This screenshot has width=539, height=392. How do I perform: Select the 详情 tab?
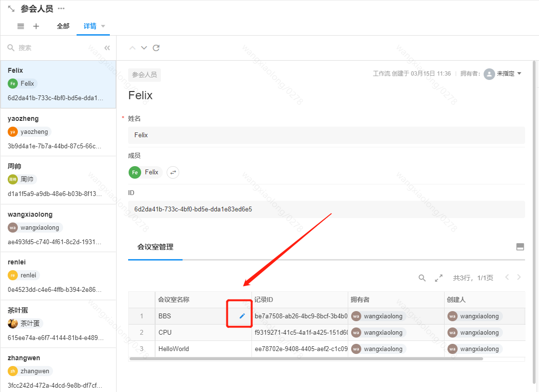pos(90,26)
